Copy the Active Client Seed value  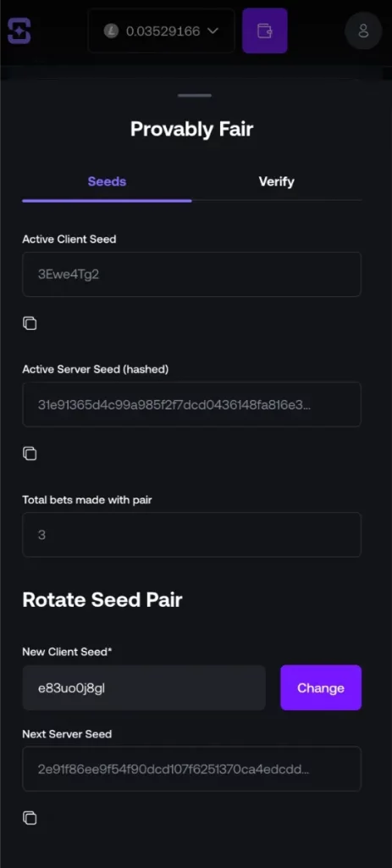(30, 323)
